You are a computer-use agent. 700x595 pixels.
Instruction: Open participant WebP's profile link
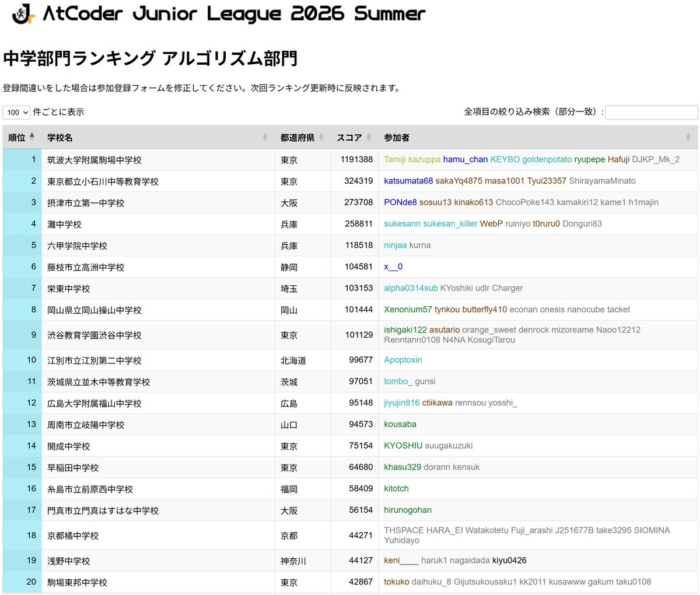[491, 223]
